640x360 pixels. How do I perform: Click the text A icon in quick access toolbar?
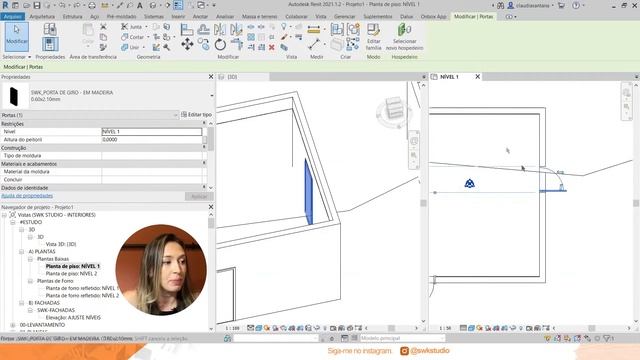[x=140, y=5]
